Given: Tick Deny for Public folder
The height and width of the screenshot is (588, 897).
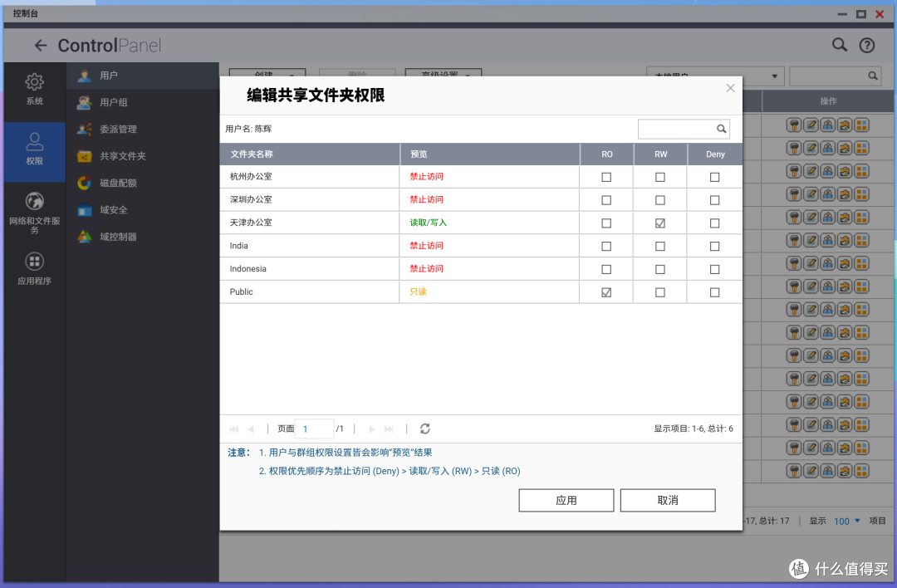Looking at the screenshot, I should tap(714, 292).
